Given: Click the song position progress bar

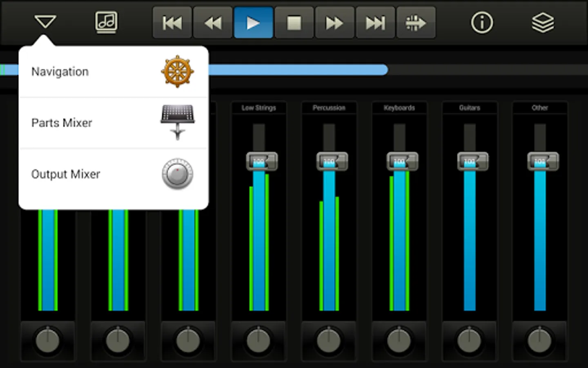Looking at the screenshot, I should (294, 70).
